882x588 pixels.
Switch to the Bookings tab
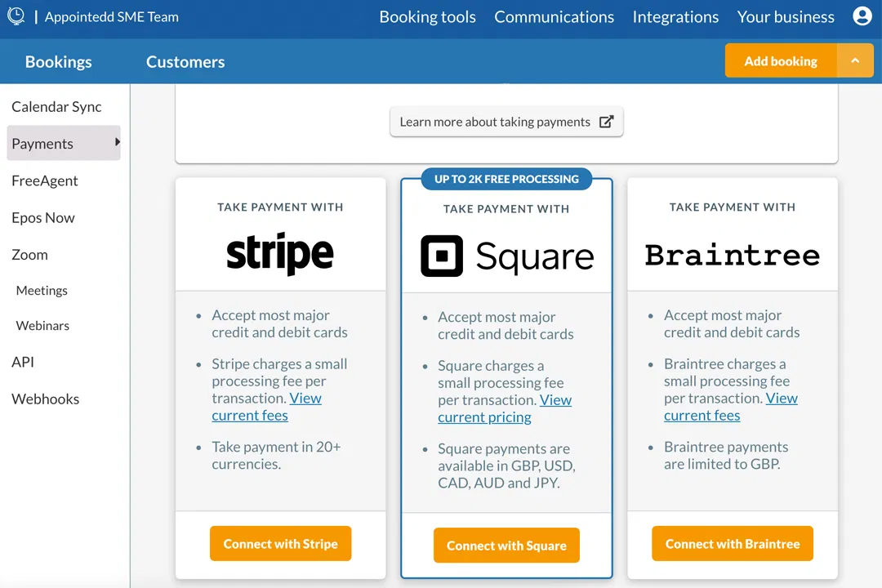(x=59, y=62)
